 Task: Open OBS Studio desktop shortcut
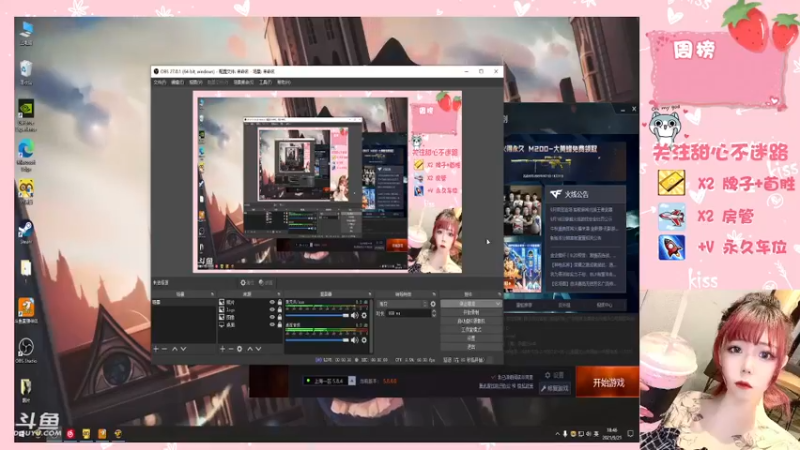click(26, 351)
